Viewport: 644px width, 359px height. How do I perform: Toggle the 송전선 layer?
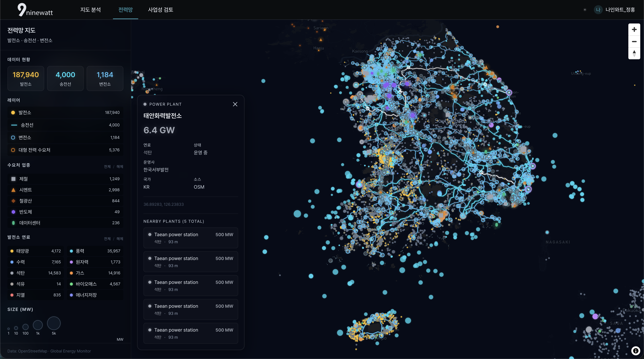[x=65, y=125]
